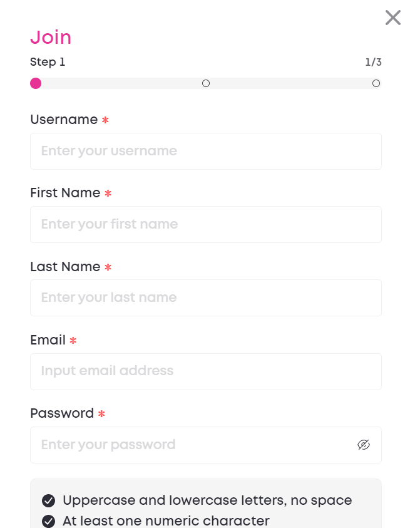This screenshot has height=528, width=420.
Task: Click the pink step 1 progress dot
Action: 36,83
